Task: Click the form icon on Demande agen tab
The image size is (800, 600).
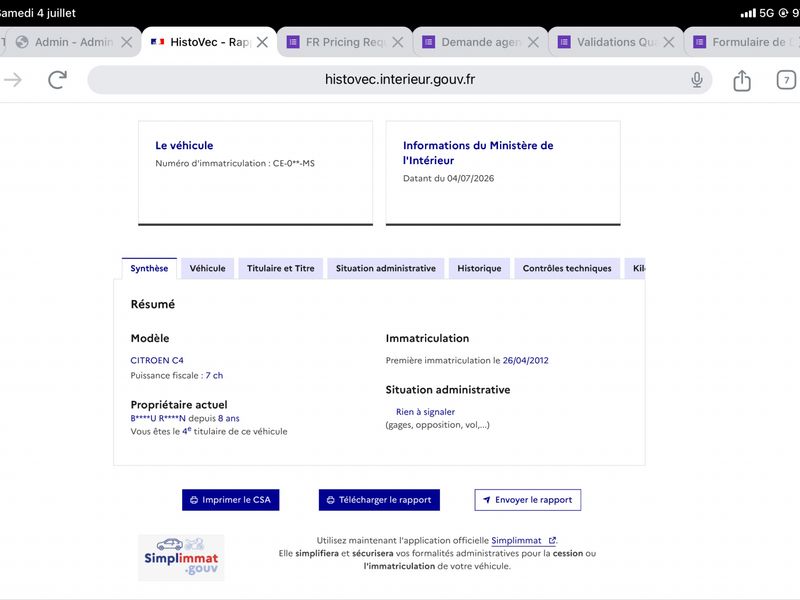Action: [429, 42]
